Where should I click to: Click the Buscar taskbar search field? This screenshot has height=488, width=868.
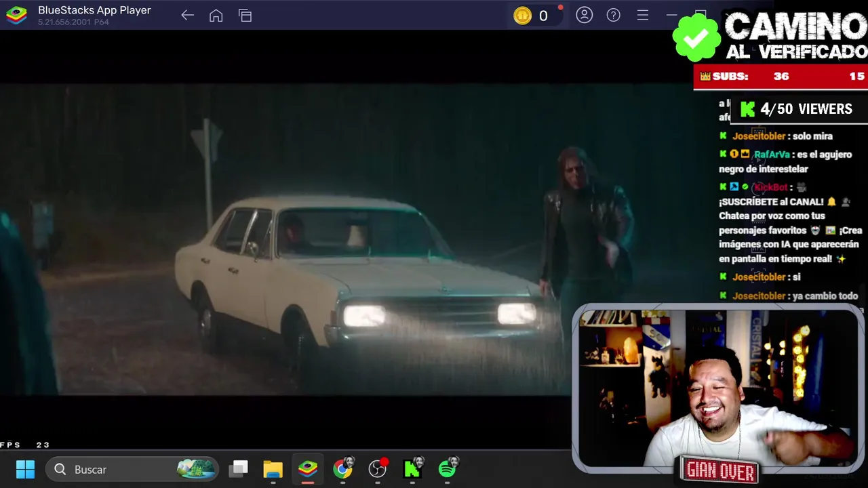tap(132, 469)
